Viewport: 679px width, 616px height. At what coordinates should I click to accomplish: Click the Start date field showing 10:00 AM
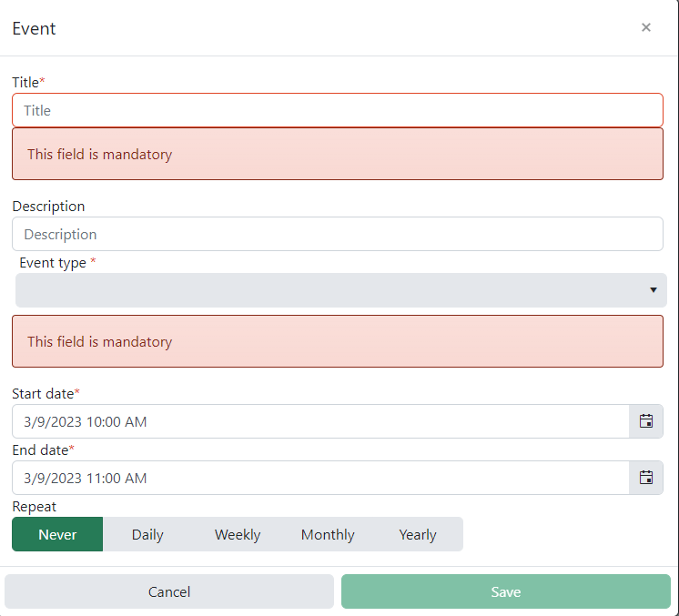[320, 421]
